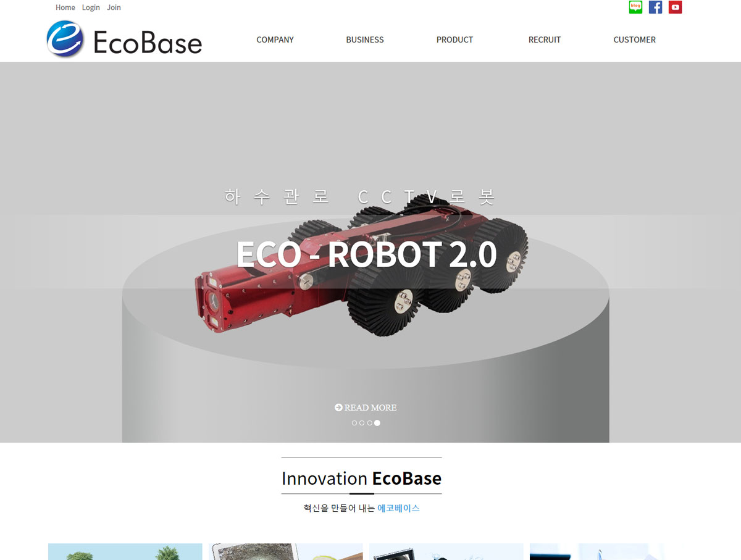Go to the Home link
The image size is (741, 560).
click(x=65, y=7)
